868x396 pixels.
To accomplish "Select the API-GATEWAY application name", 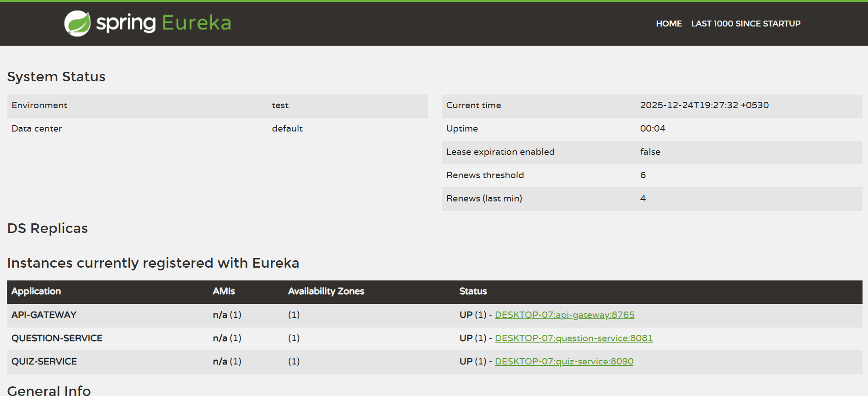I will pos(44,315).
